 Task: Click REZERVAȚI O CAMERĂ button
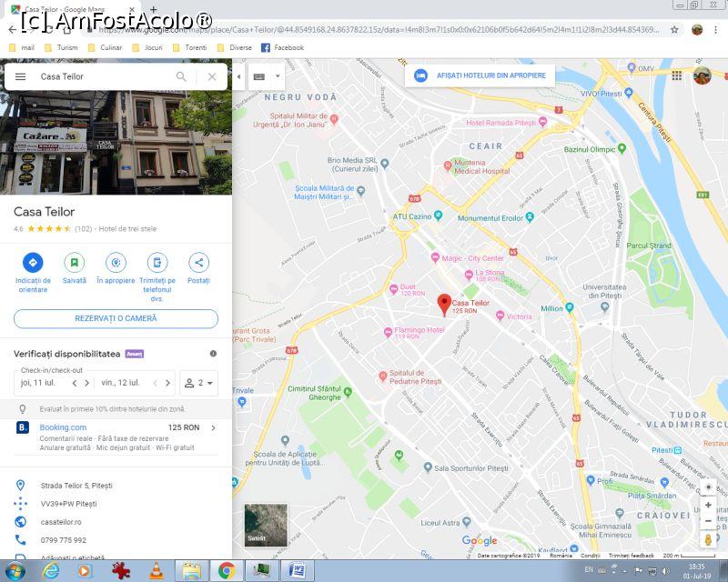(116, 318)
